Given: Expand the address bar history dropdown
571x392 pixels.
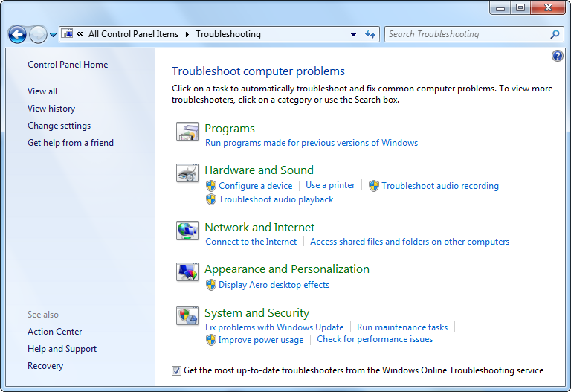Looking at the screenshot, I should pyautogui.click(x=354, y=34).
